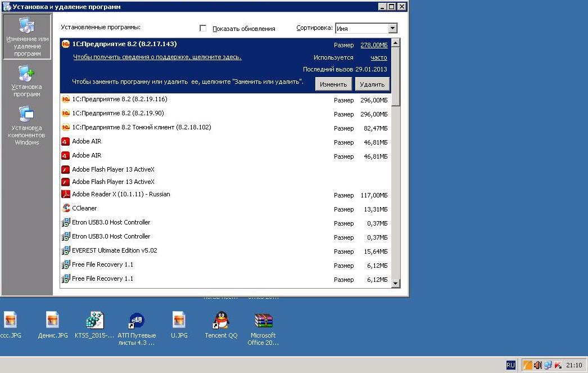
Task: Open the 'Сортировка' dropdown
Action: tap(392, 28)
